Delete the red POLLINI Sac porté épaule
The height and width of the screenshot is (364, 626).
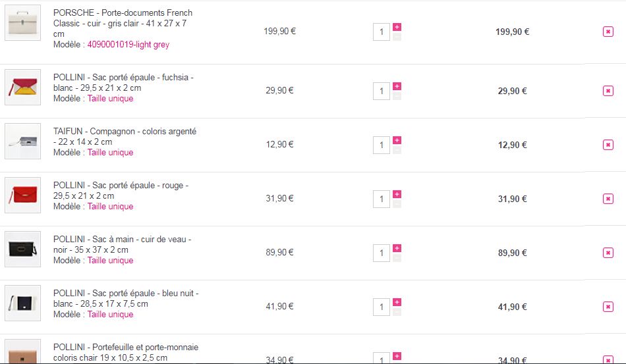click(x=608, y=199)
